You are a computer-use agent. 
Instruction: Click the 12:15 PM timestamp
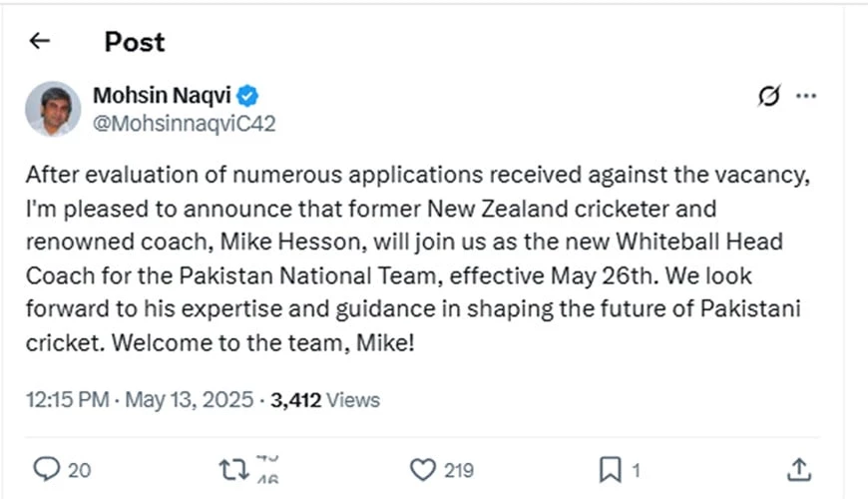pos(66,400)
